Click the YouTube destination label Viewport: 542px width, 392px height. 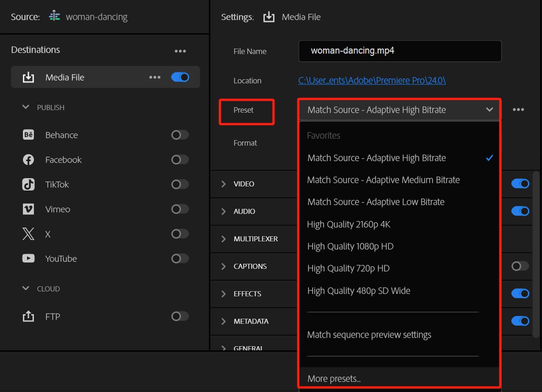(61, 259)
